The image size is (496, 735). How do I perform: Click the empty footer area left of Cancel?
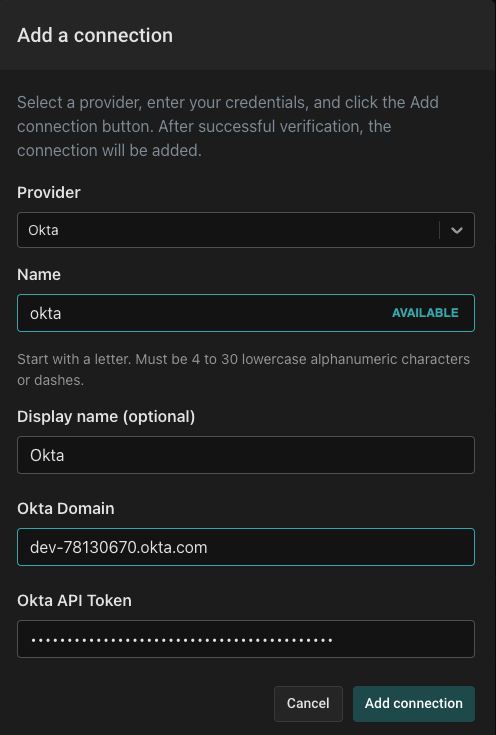point(141,704)
